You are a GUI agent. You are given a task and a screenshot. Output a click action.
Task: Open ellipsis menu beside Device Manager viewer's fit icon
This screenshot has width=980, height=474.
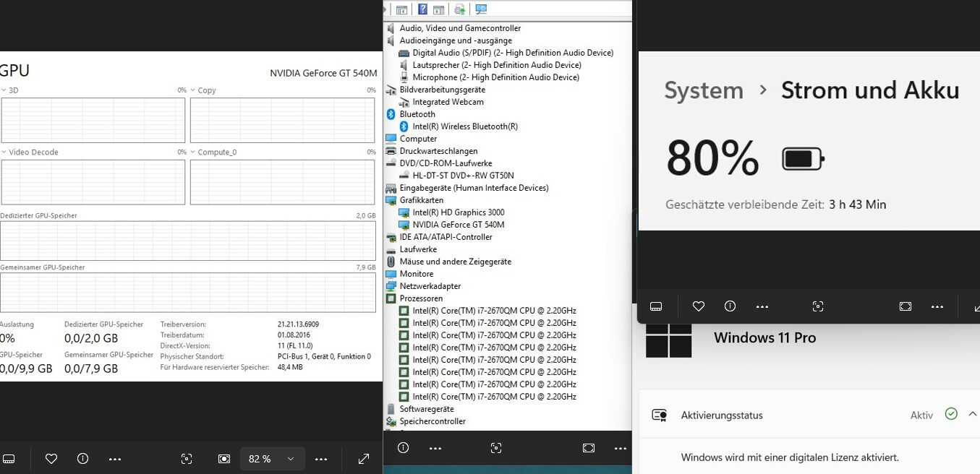pyautogui.click(x=620, y=448)
